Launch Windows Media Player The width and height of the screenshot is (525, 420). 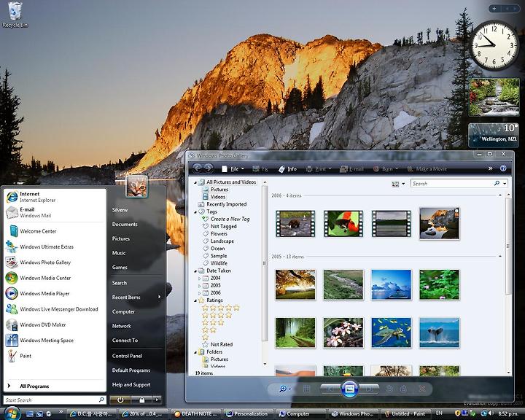click(55, 293)
